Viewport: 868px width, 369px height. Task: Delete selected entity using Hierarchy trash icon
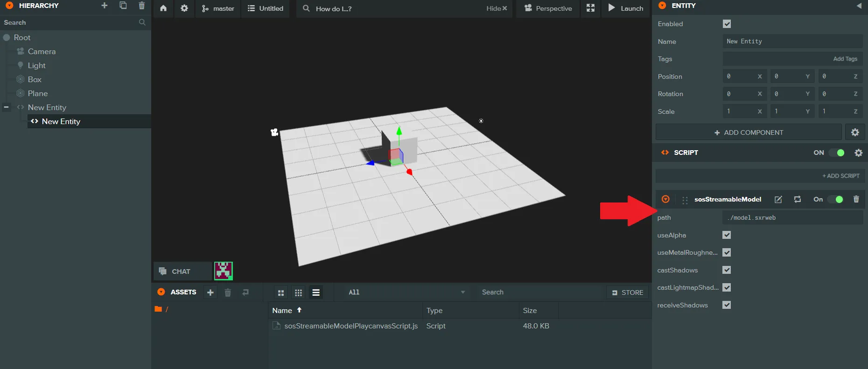[x=142, y=6]
